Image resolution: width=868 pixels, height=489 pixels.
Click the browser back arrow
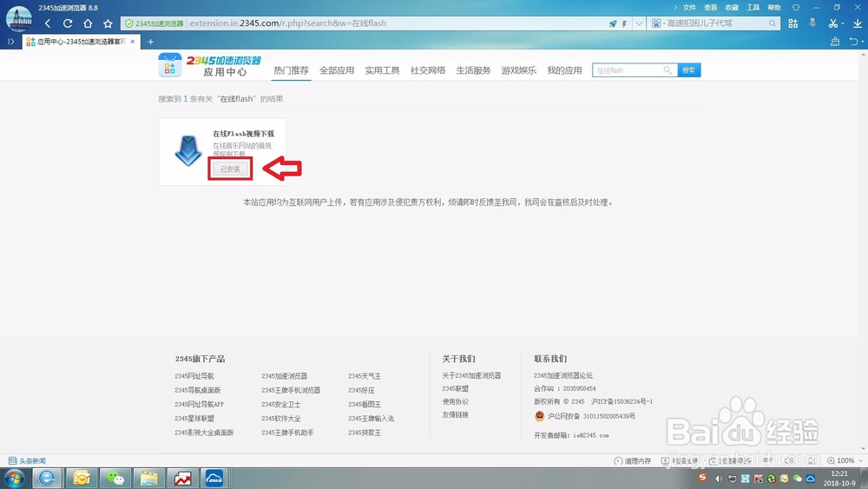click(48, 23)
